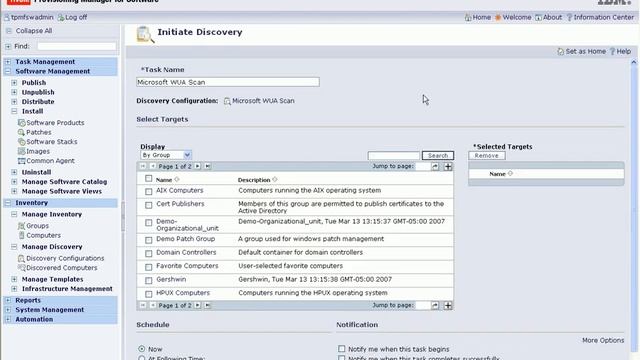Screen dimensions: 640x360
Task: Open Discovered Computers icon
Action: 21,268
